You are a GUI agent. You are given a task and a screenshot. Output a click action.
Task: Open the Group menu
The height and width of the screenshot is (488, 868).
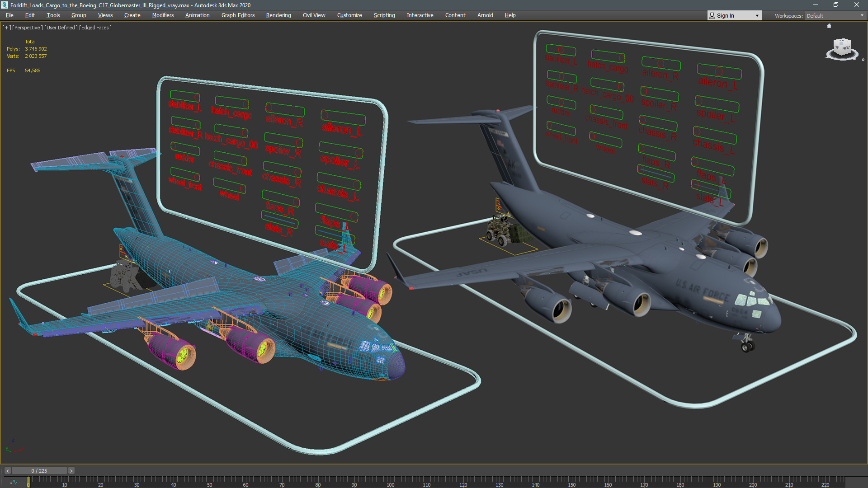(x=79, y=15)
